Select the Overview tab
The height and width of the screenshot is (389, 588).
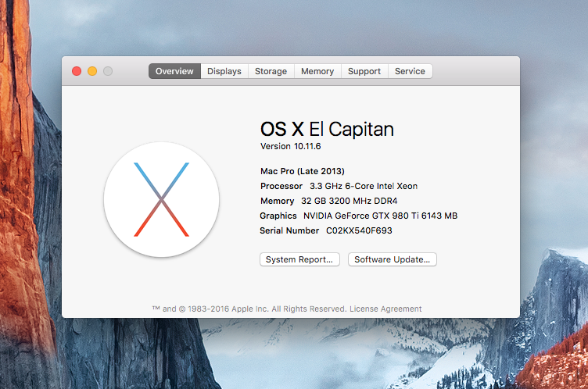(174, 71)
